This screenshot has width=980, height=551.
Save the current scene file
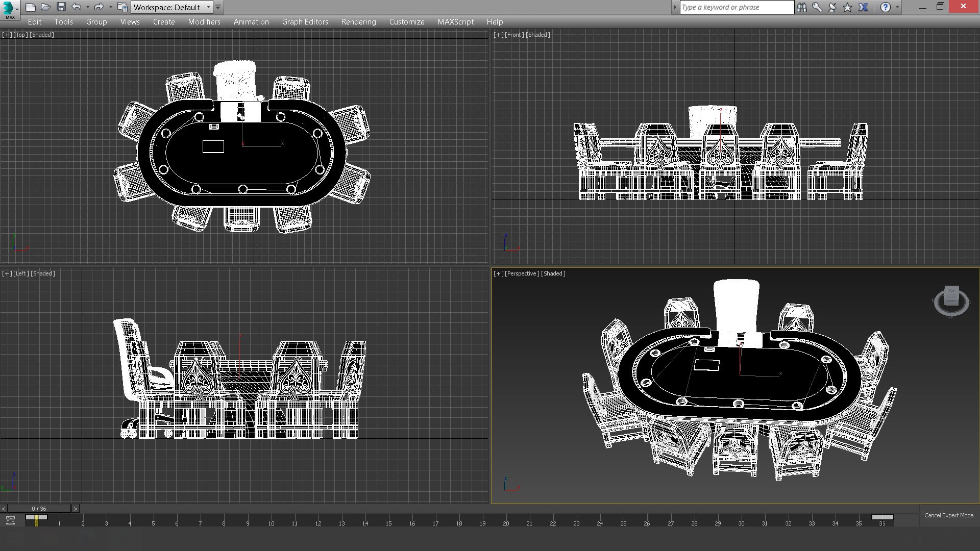pyautogui.click(x=61, y=7)
